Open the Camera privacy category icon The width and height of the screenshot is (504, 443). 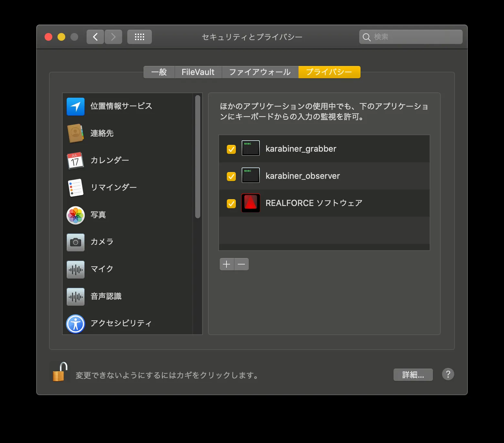tap(76, 242)
